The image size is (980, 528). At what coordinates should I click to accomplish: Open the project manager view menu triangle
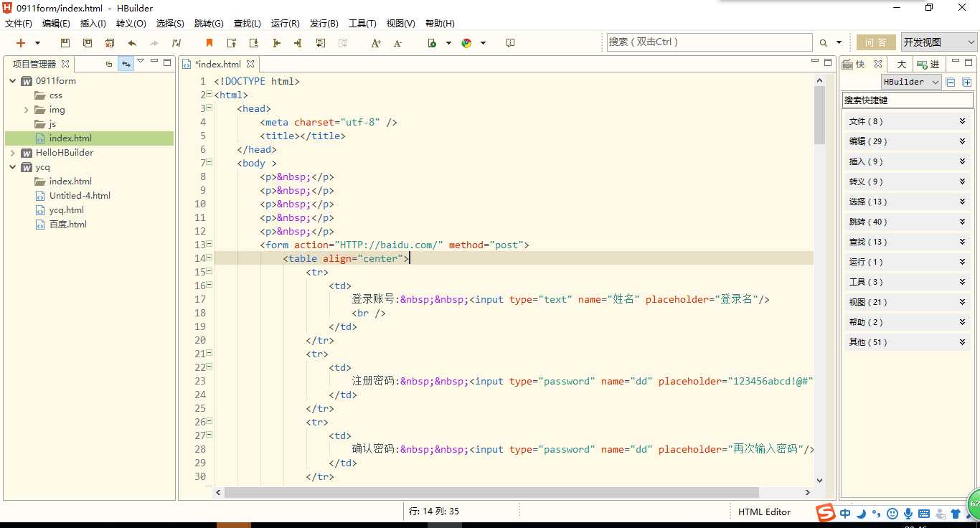[x=141, y=62]
